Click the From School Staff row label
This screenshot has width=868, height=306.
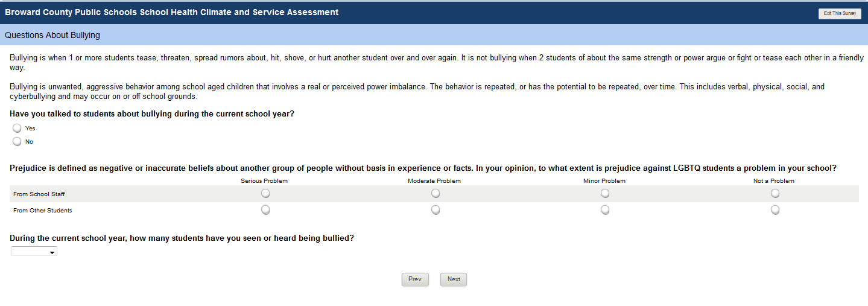pyautogui.click(x=39, y=194)
